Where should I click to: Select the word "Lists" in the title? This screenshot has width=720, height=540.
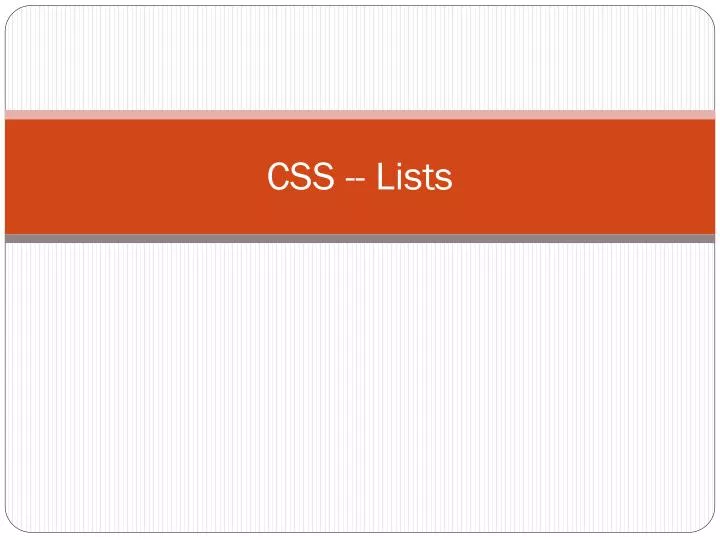click(x=414, y=178)
